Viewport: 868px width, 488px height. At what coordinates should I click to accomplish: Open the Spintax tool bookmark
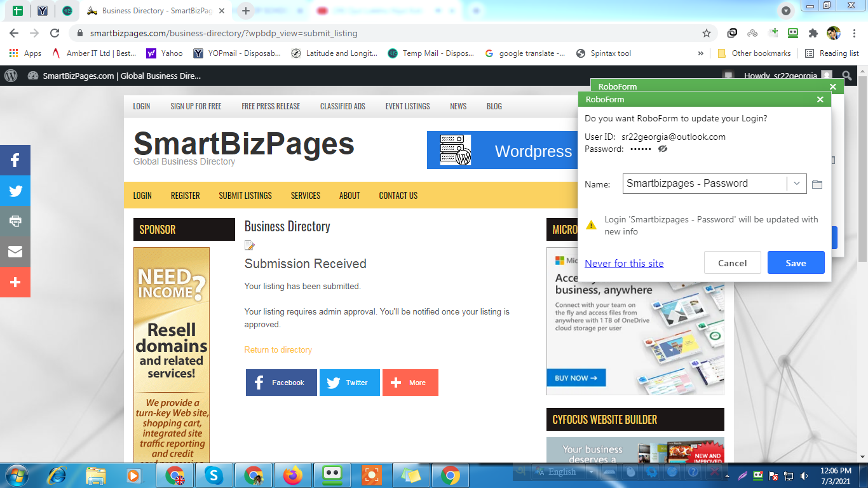pyautogui.click(x=604, y=53)
